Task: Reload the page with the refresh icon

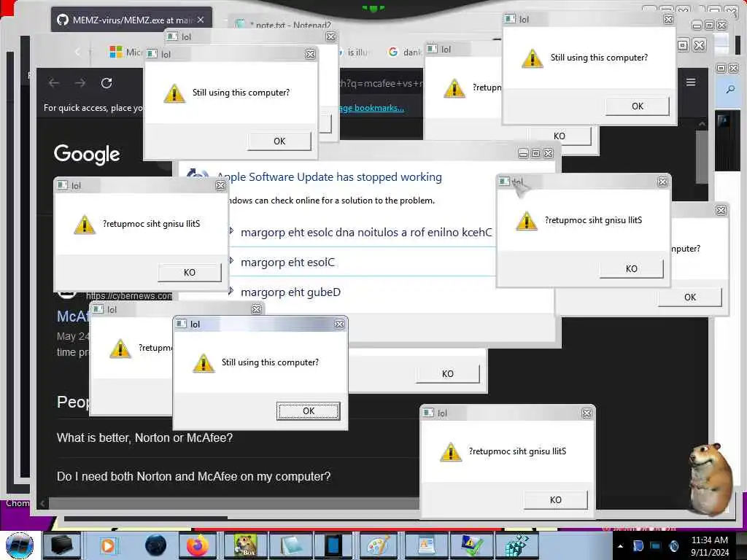Action: [107, 83]
